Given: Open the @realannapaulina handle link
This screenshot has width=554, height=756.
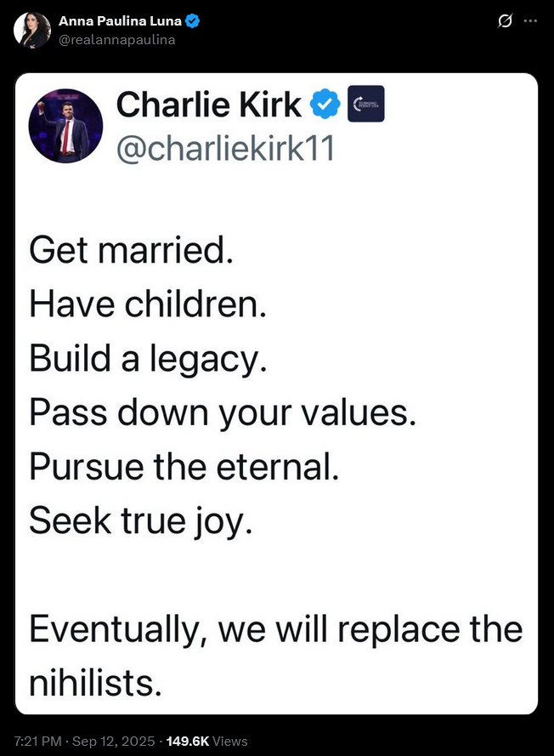Looking at the screenshot, I should pyautogui.click(x=117, y=40).
